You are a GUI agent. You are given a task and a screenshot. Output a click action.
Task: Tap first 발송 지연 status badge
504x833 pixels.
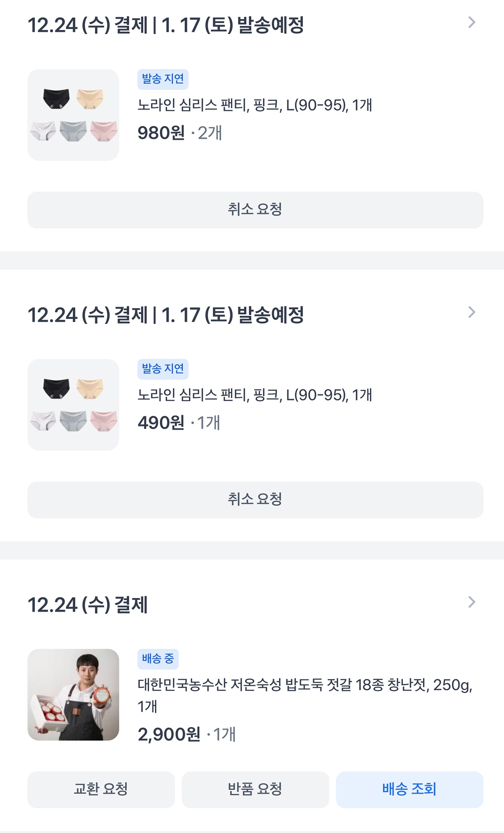coord(163,79)
